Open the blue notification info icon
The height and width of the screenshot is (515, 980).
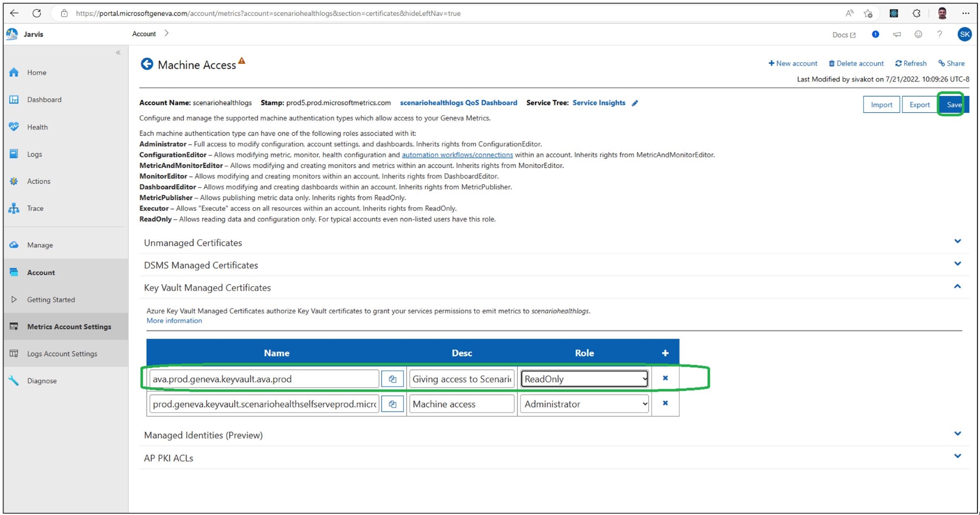[875, 34]
